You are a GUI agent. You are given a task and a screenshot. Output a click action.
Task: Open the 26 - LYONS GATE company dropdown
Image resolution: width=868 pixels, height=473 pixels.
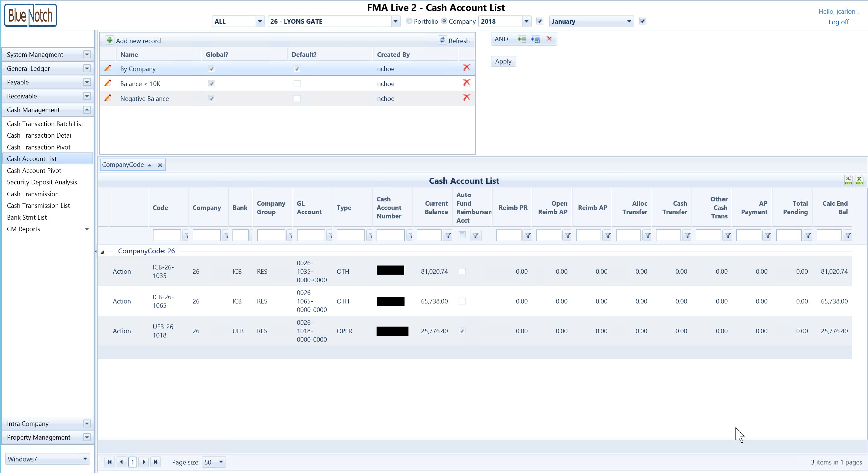coord(395,22)
